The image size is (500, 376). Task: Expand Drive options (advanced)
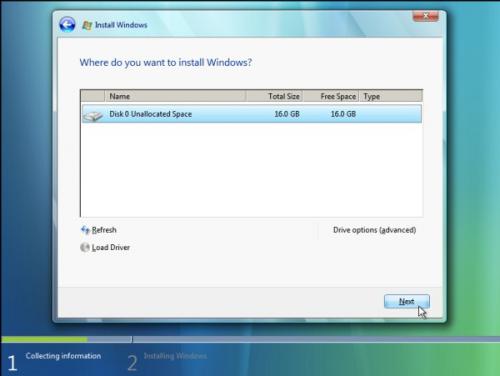[374, 230]
